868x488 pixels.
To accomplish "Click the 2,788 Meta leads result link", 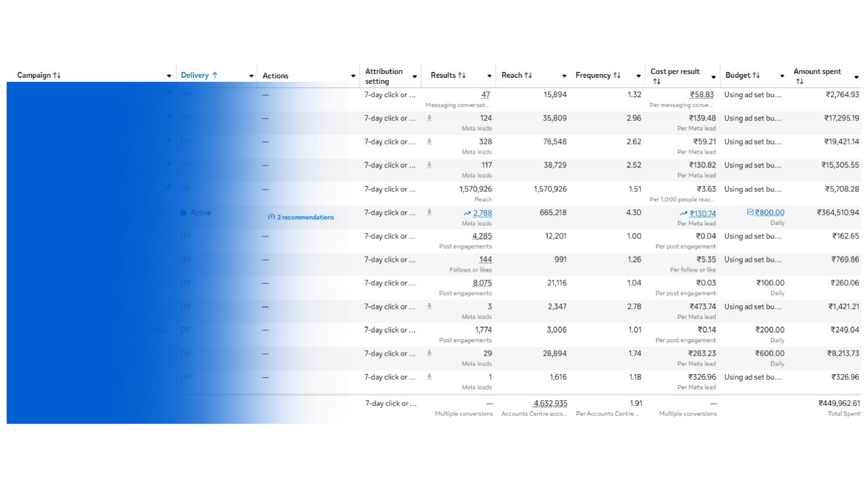I will pos(483,213).
